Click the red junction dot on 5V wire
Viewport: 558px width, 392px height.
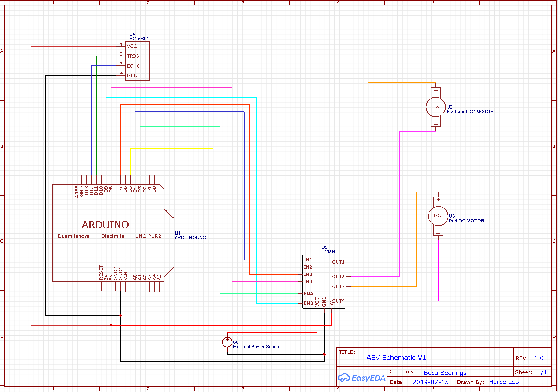pyautogui.click(x=111, y=325)
